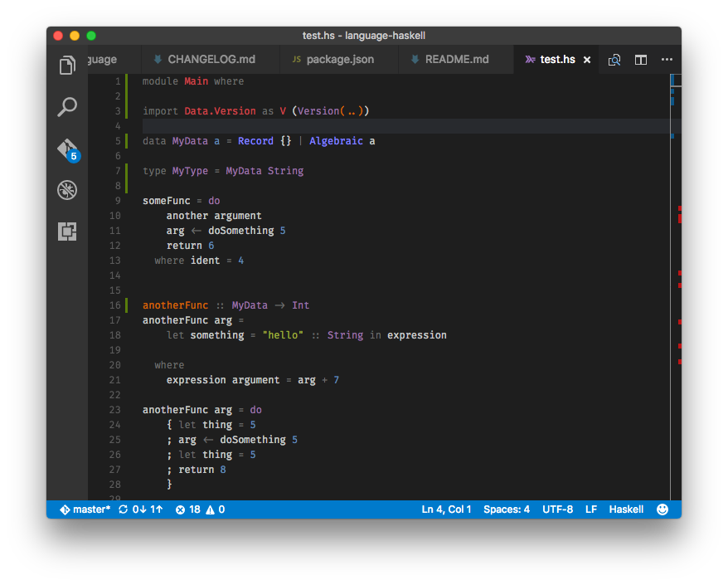
Task: Click the Ln 4, Col 1 indicator
Action: coord(446,509)
